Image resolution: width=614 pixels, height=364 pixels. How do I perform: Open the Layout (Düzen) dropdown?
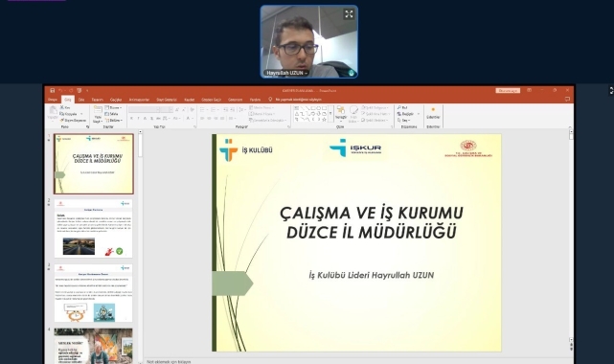pos(114,107)
